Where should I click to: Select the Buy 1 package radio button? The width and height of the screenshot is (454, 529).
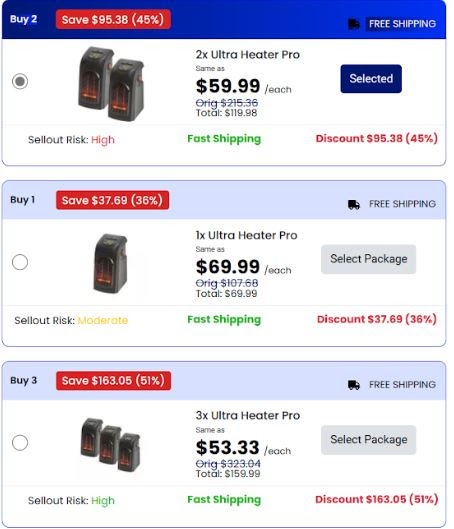click(x=20, y=262)
